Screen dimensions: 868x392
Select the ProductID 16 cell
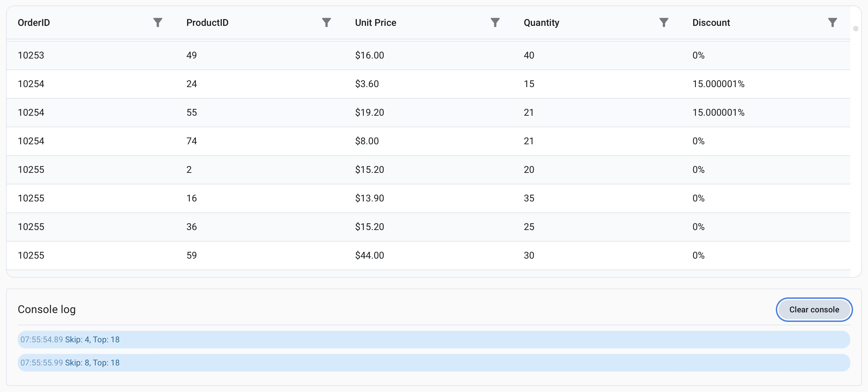point(260,198)
